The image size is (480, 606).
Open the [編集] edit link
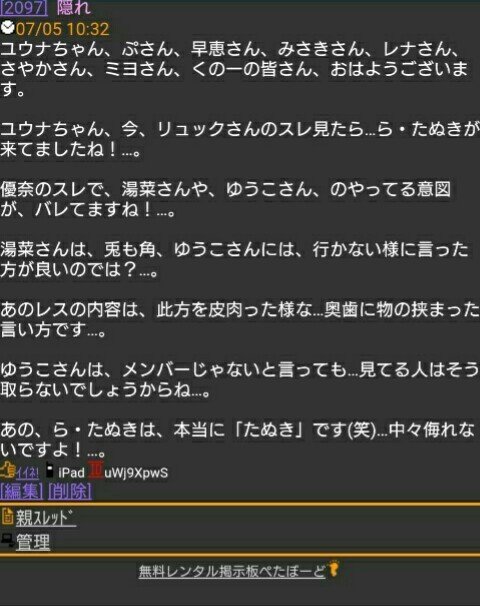coord(22,492)
